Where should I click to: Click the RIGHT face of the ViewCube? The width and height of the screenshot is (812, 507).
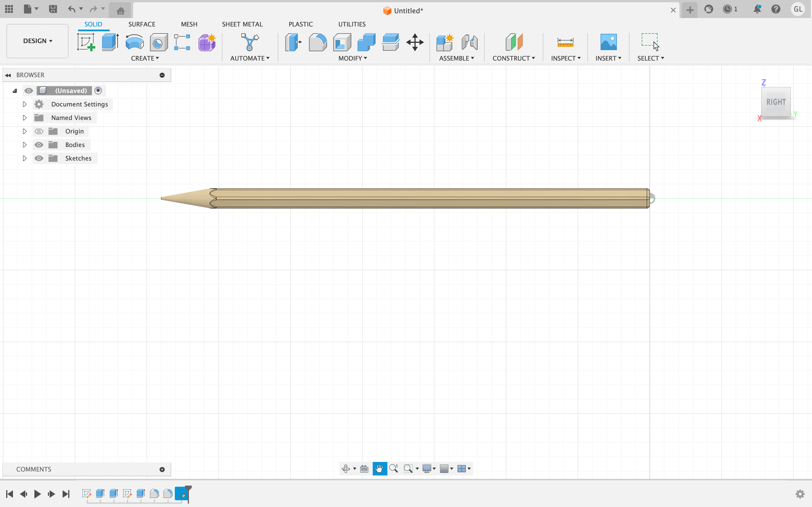pyautogui.click(x=776, y=102)
